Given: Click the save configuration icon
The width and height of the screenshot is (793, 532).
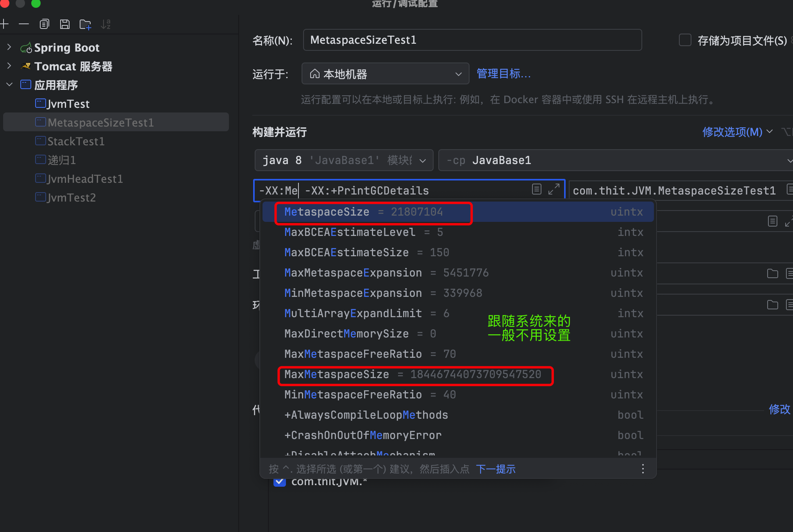Looking at the screenshot, I should (x=65, y=24).
